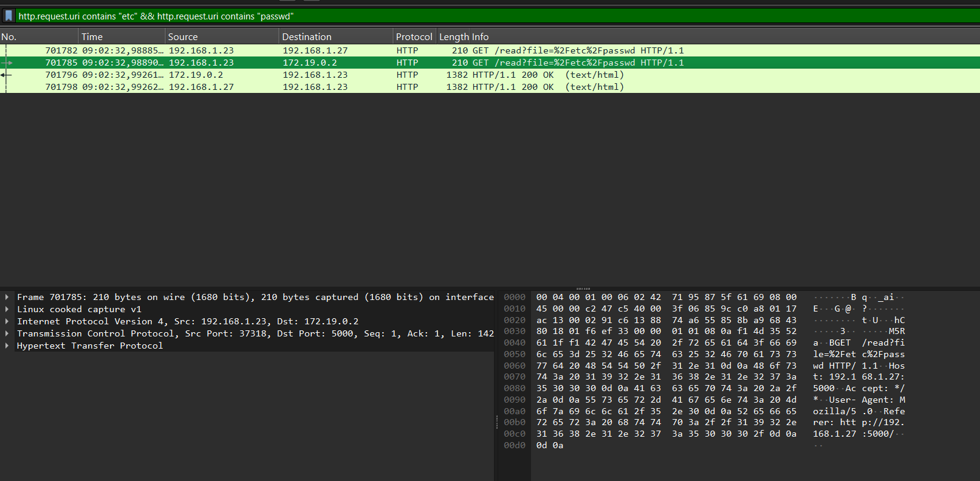980x481 pixels.
Task: Click the display filter bookmark icon
Action: point(9,16)
